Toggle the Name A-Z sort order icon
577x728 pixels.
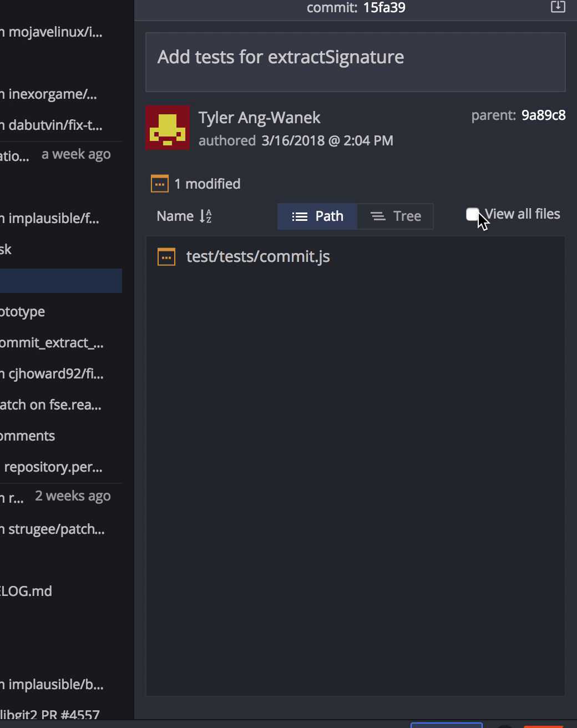pos(206,216)
